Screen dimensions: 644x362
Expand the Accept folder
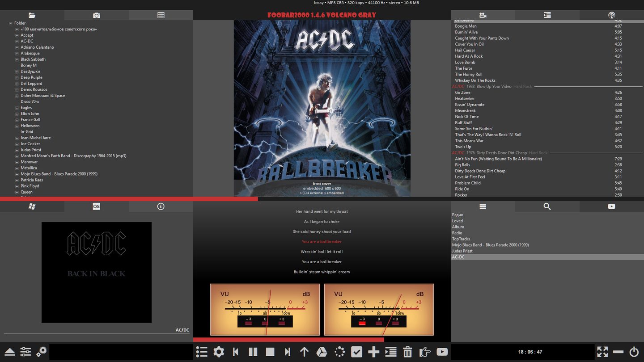[17, 35]
